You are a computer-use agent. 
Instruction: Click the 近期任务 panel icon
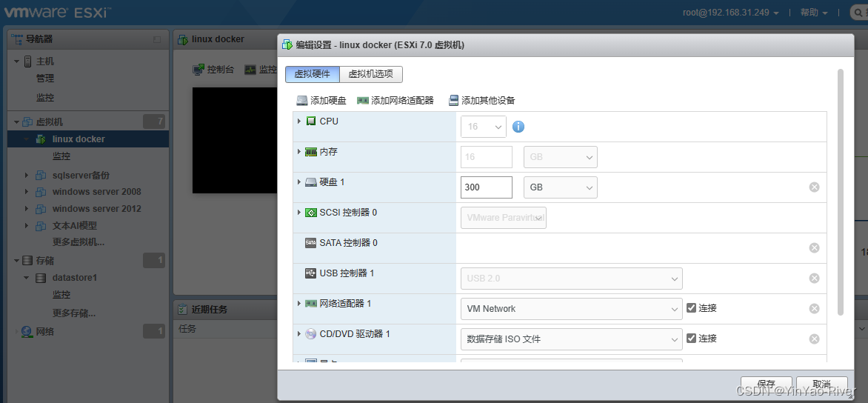pos(182,309)
